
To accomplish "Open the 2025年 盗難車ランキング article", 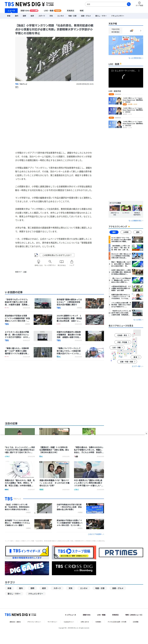I will pyautogui.click(x=69, y=318).
